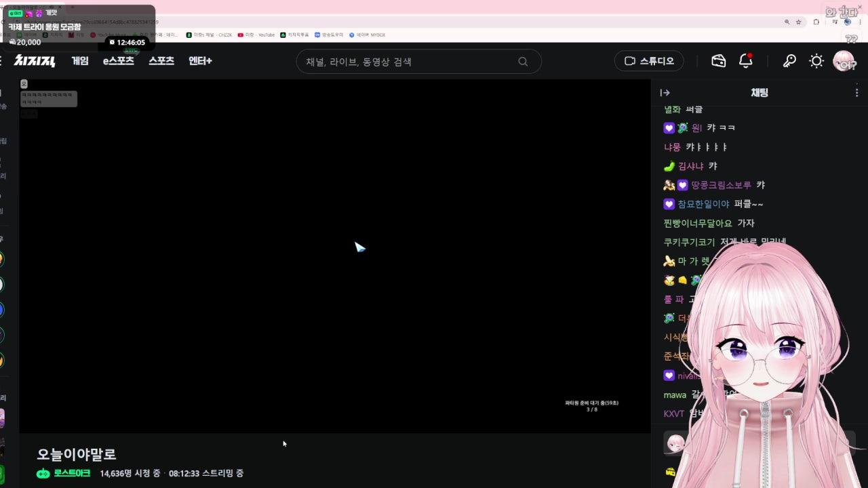Click the 채팅 panel header
This screenshot has width=868, height=488.
pyautogui.click(x=759, y=93)
